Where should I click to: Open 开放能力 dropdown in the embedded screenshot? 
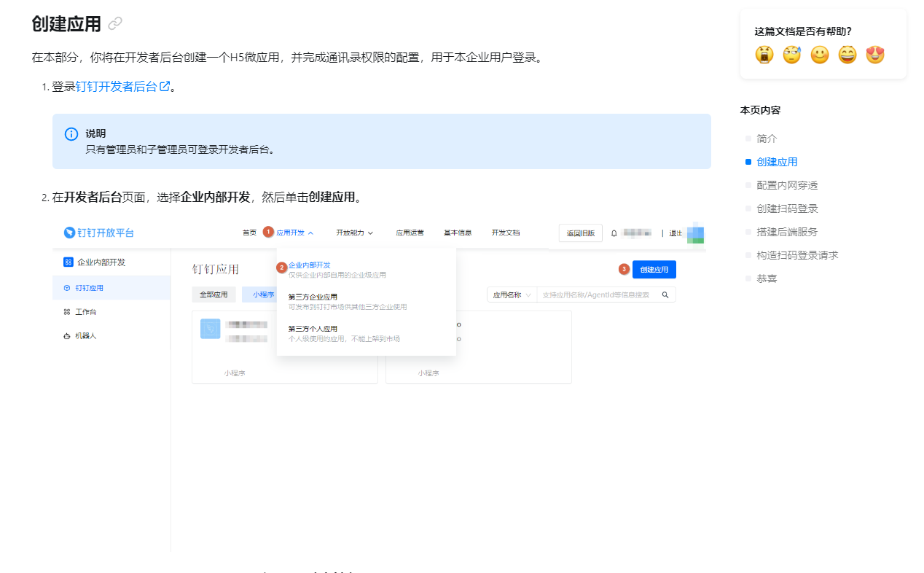(354, 233)
